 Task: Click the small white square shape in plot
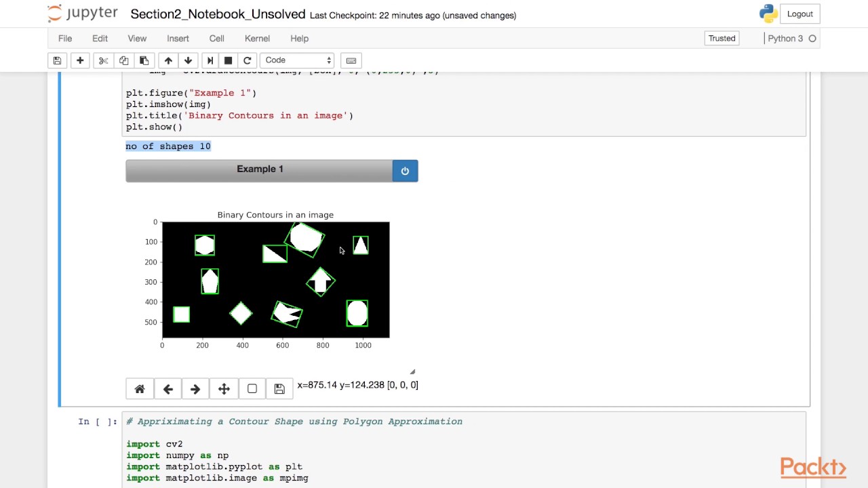click(181, 314)
